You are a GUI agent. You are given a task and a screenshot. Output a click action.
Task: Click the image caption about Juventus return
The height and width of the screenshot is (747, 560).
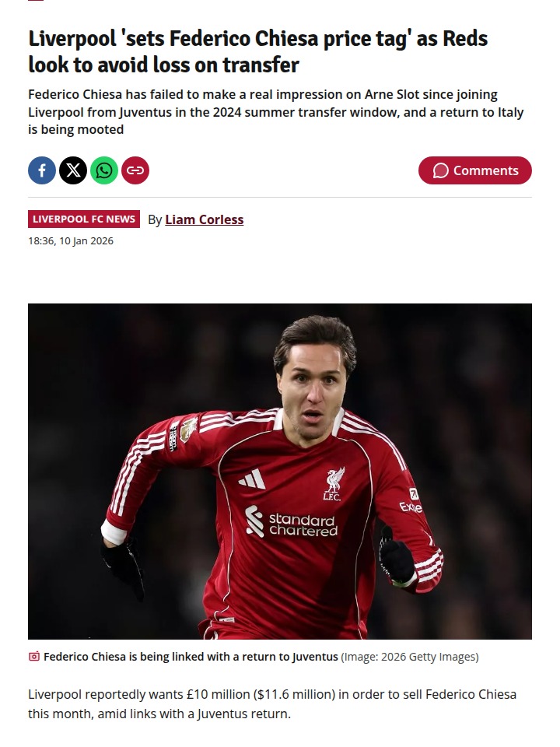191,657
